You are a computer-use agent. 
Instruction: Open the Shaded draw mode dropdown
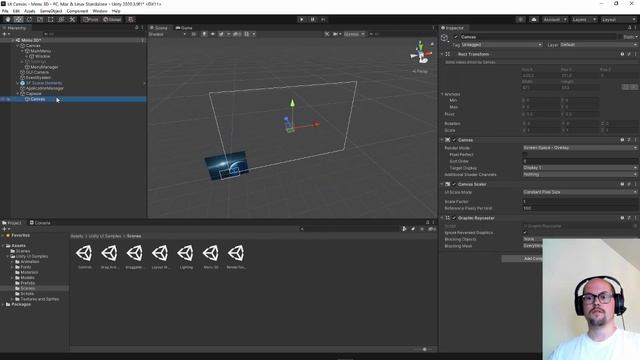point(167,34)
